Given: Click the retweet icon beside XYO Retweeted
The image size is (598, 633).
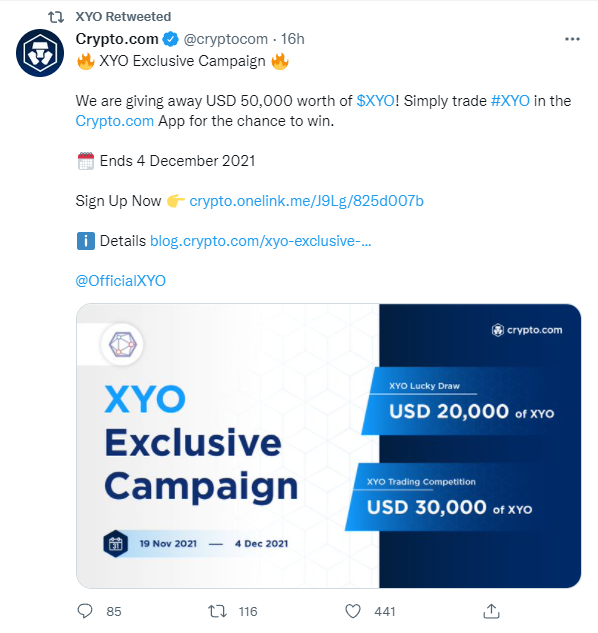Looking at the screenshot, I should [x=56, y=17].
